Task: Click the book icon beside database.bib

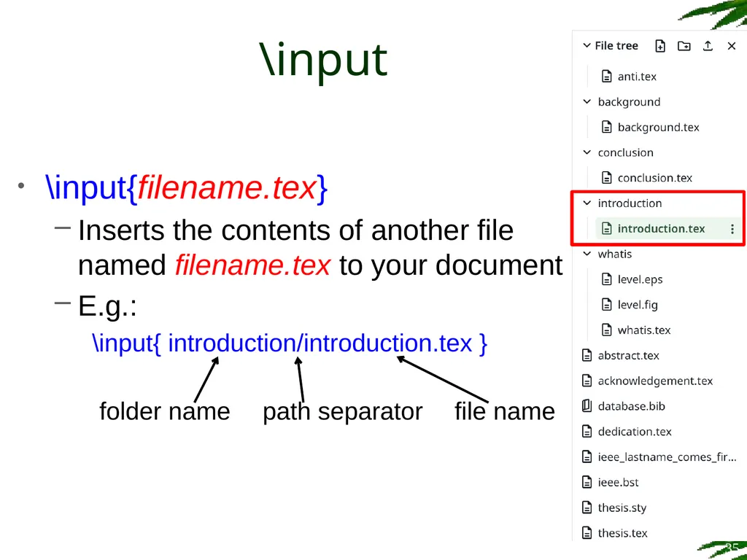Action: click(x=587, y=406)
